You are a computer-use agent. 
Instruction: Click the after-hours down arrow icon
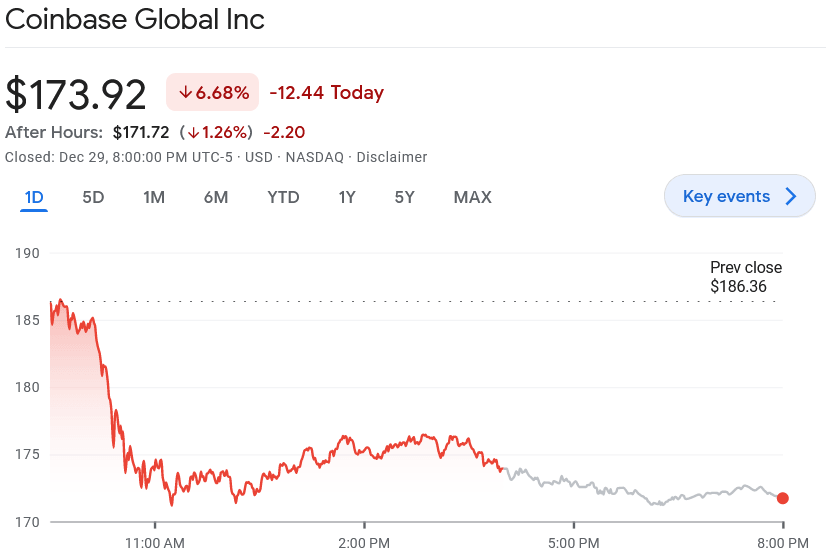click(193, 132)
